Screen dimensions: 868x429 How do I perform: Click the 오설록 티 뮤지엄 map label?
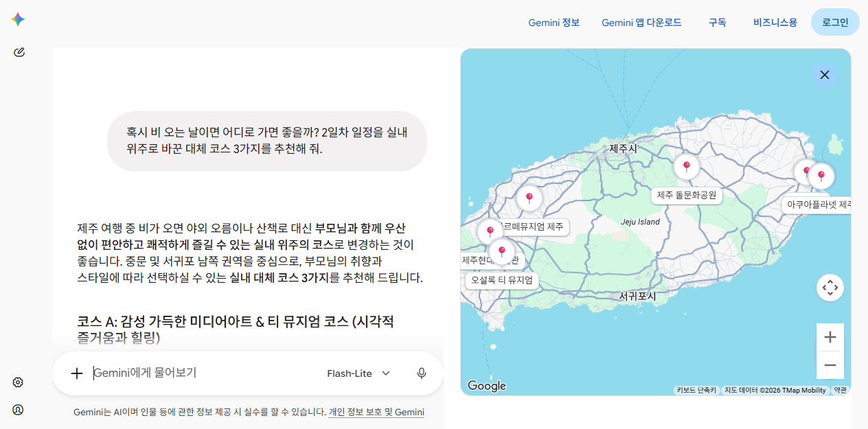coord(501,280)
